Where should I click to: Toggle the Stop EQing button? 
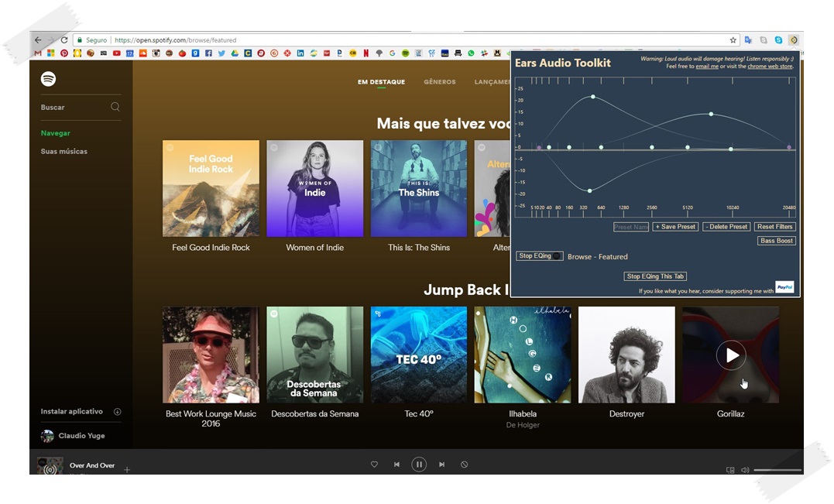tap(539, 255)
